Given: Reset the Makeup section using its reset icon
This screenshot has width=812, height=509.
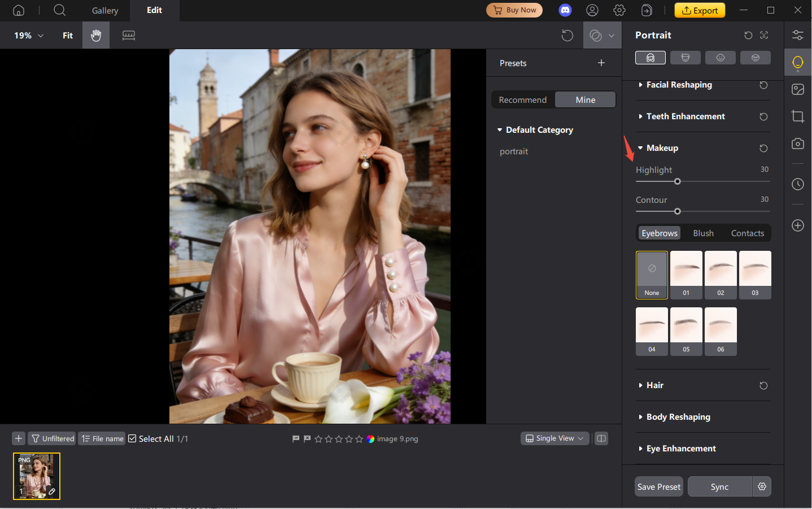Looking at the screenshot, I should [763, 148].
